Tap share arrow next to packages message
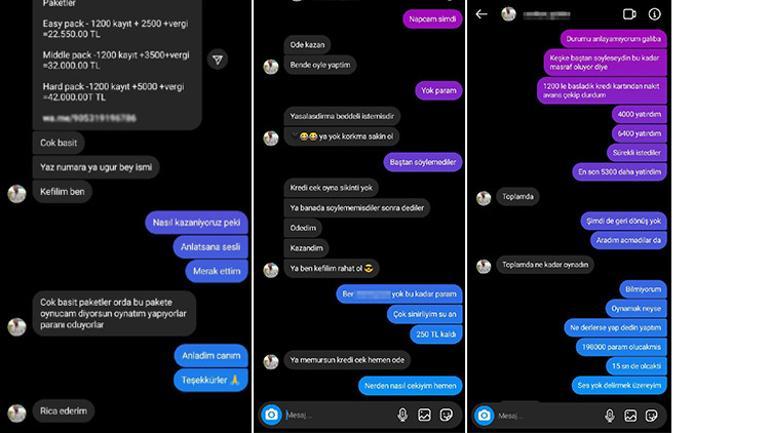 [x=218, y=60]
